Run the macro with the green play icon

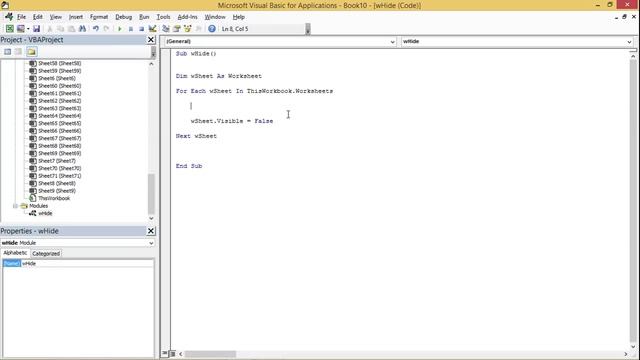point(120,29)
